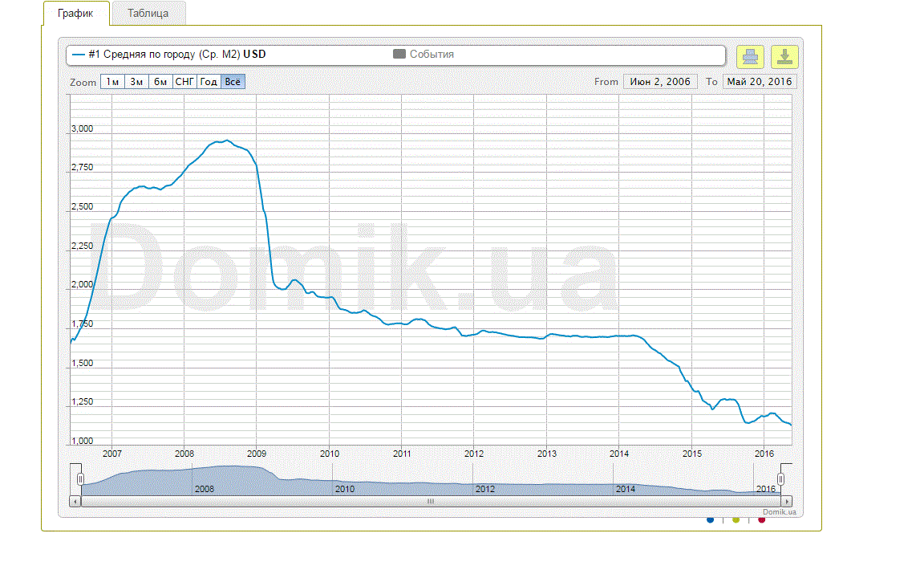
Task: Click the green dot below the chart
Action: coord(736,520)
